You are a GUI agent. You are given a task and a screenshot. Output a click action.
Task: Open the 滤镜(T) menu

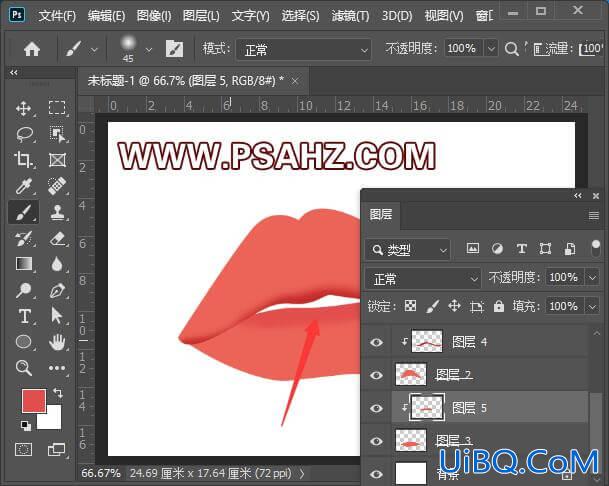point(350,16)
